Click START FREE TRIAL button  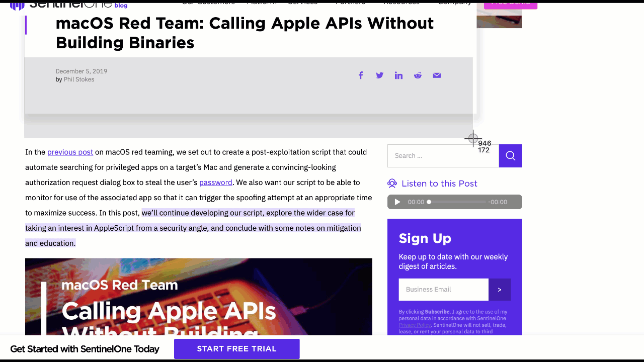[236, 349]
